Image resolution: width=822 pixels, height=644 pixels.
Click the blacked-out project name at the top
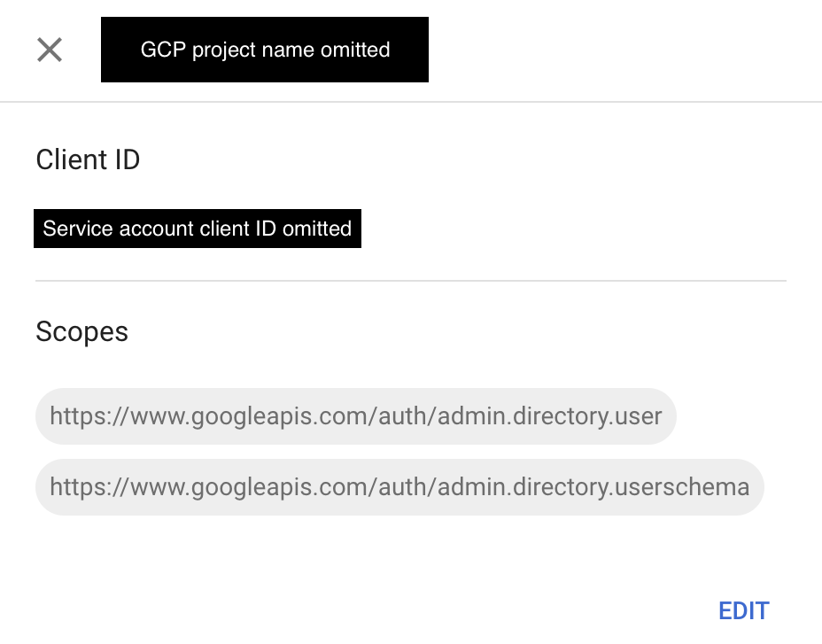click(264, 50)
